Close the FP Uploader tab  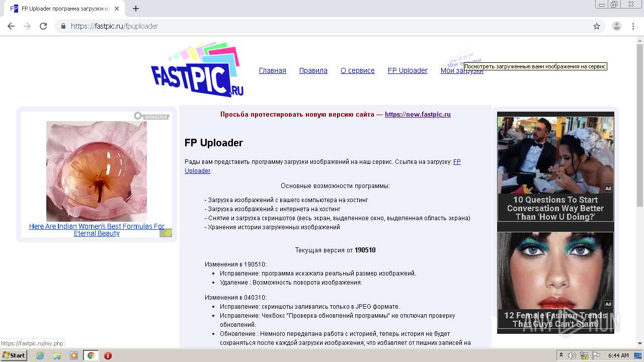[x=117, y=9]
